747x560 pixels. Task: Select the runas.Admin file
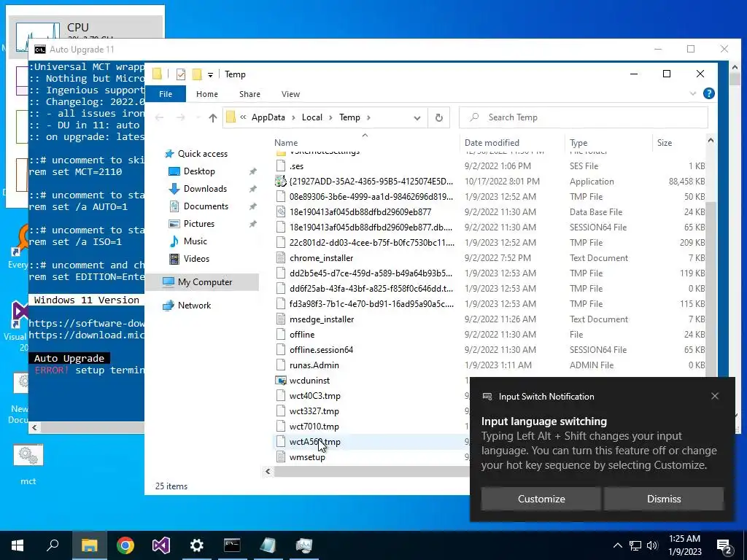point(314,365)
